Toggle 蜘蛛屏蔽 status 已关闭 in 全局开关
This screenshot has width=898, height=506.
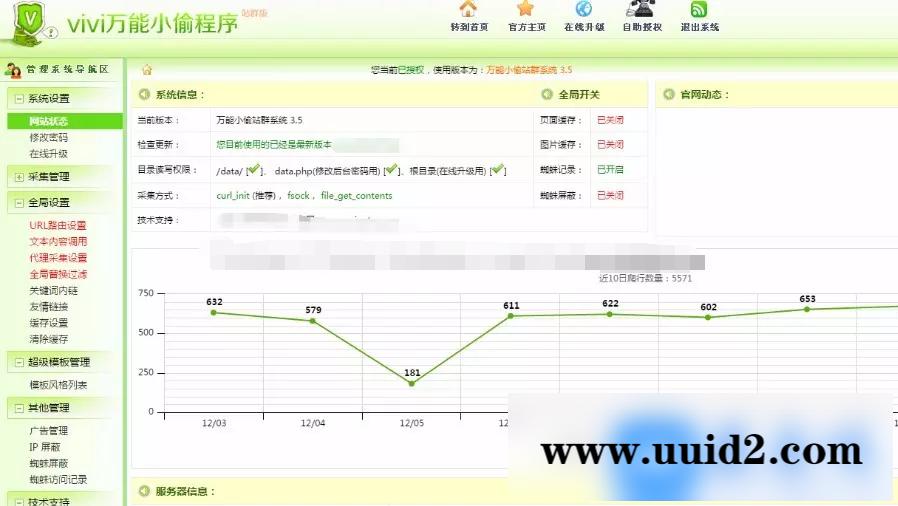pyautogui.click(x=610, y=196)
